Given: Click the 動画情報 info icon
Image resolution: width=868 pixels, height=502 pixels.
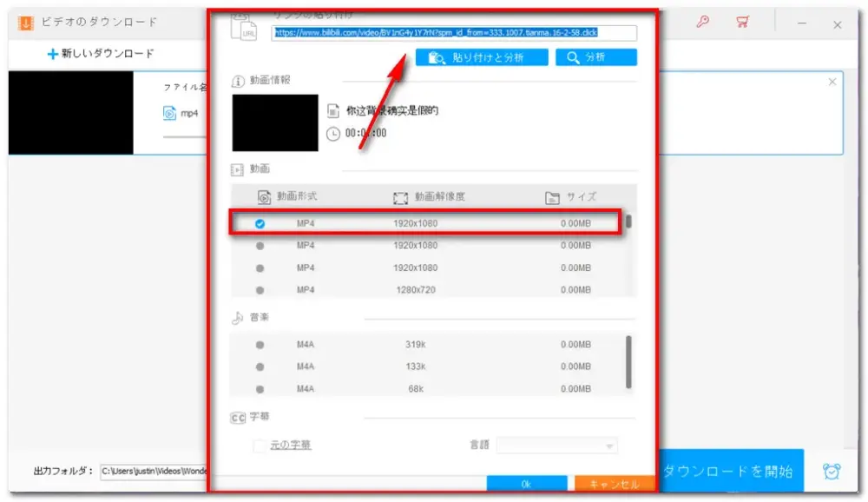Looking at the screenshot, I should 238,81.
